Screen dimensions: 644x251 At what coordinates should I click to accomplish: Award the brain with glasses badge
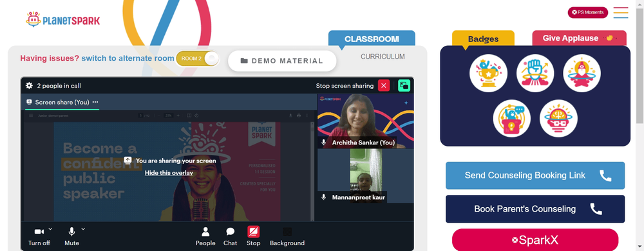(x=558, y=119)
